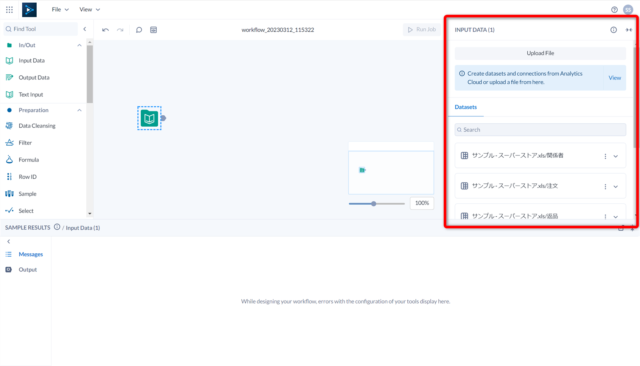Open the user profile avatar

click(628, 10)
